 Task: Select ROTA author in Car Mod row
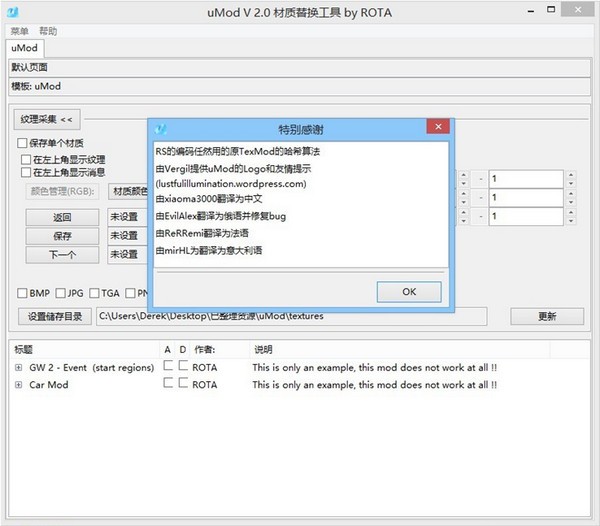(205, 385)
